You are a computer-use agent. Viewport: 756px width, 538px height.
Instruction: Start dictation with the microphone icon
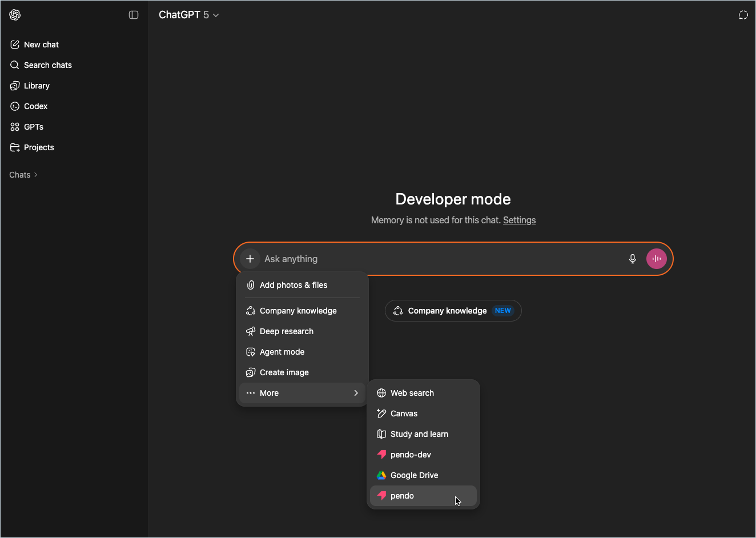pyautogui.click(x=633, y=259)
